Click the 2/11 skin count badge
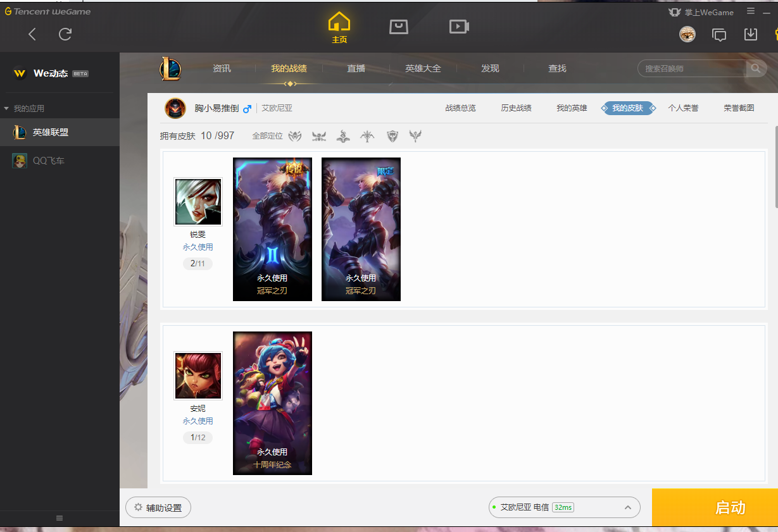This screenshot has height=532, width=778. (x=198, y=263)
